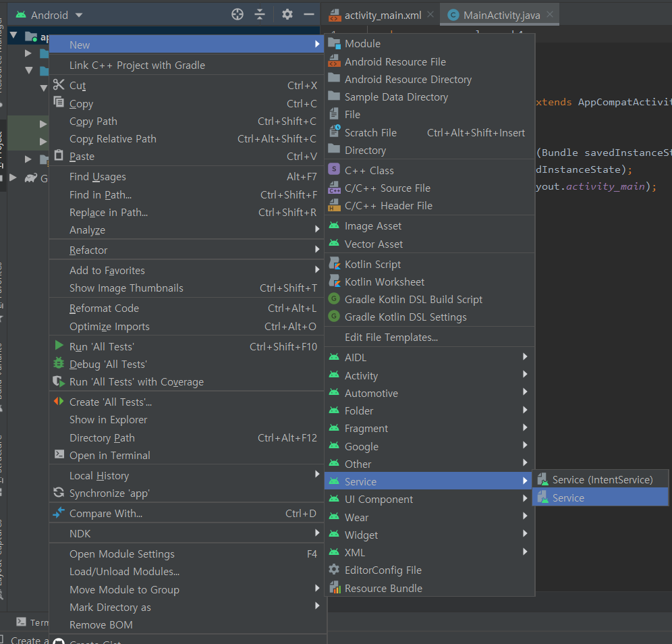Click the Open in Terminal icon
Viewport: 672px width, 644px height.
click(59, 454)
